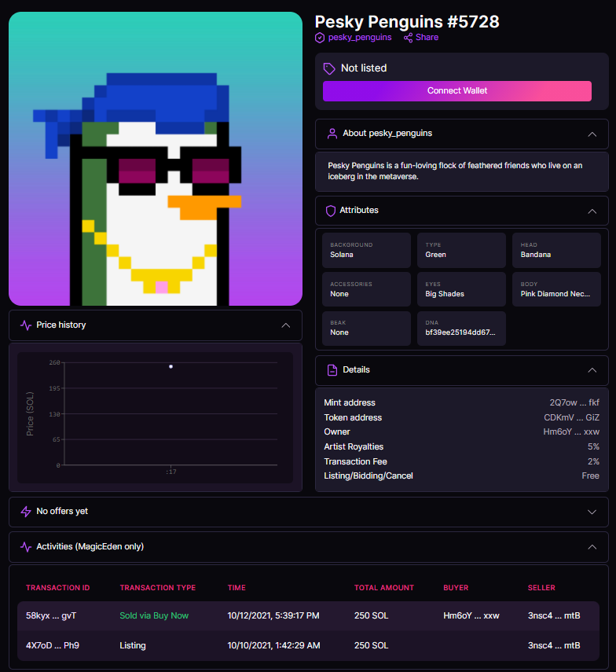Click the document icon next to Details
Image resolution: width=616 pixels, height=672 pixels.
(332, 370)
